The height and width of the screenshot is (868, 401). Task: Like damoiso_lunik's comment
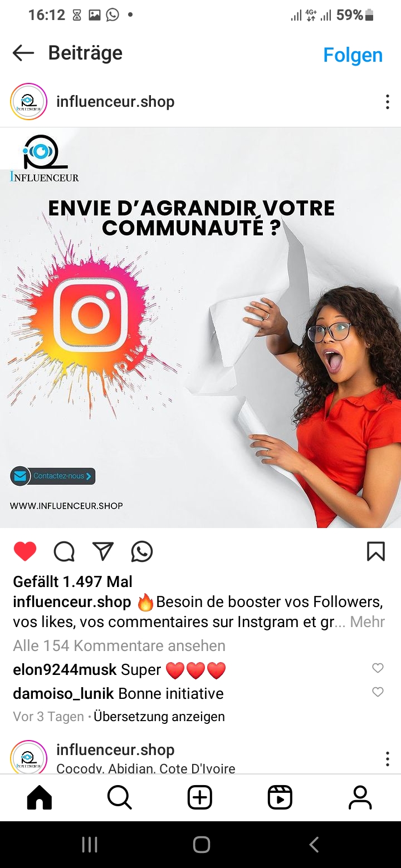[x=378, y=692]
